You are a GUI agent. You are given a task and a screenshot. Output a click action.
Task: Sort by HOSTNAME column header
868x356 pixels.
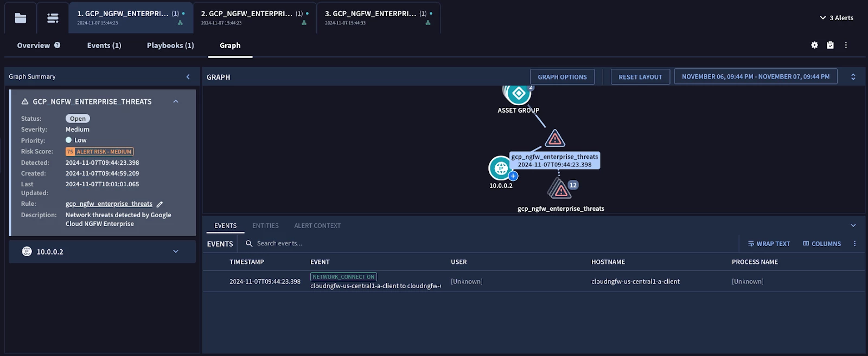point(608,262)
